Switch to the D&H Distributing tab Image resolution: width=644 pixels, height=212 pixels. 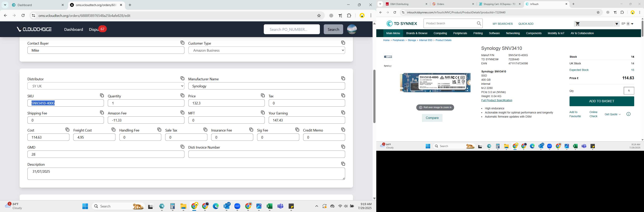406,4
